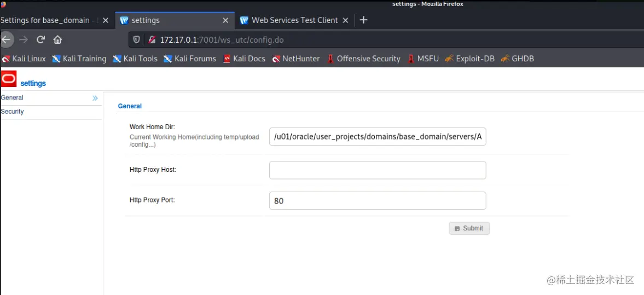
Task: Click the settings page title link
Action: [33, 83]
